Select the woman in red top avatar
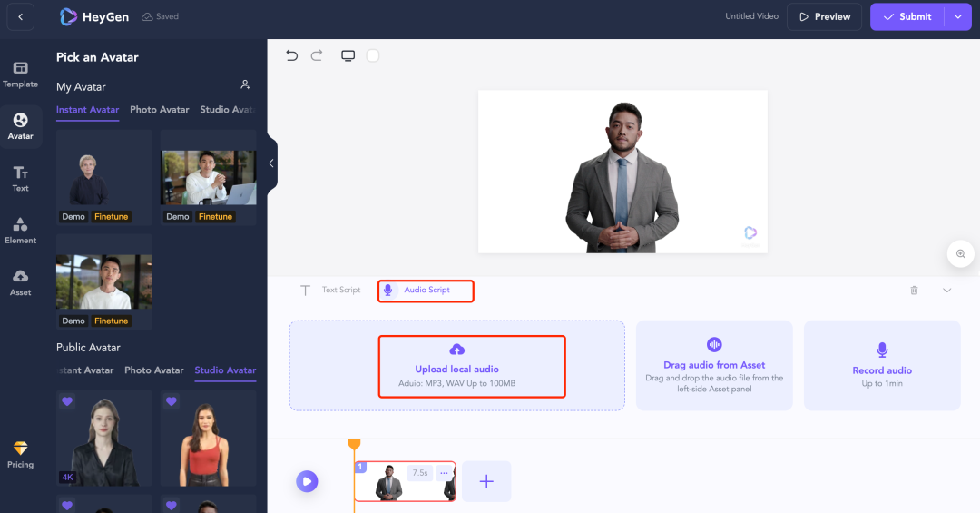The width and height of the screenshot is (980, 513). pos(208,439)
